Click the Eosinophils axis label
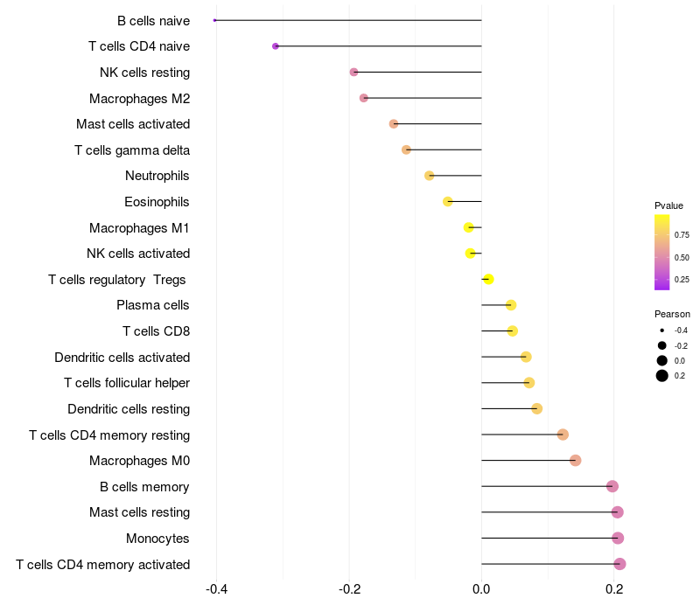The image size is (700, 612). (157, 202)
